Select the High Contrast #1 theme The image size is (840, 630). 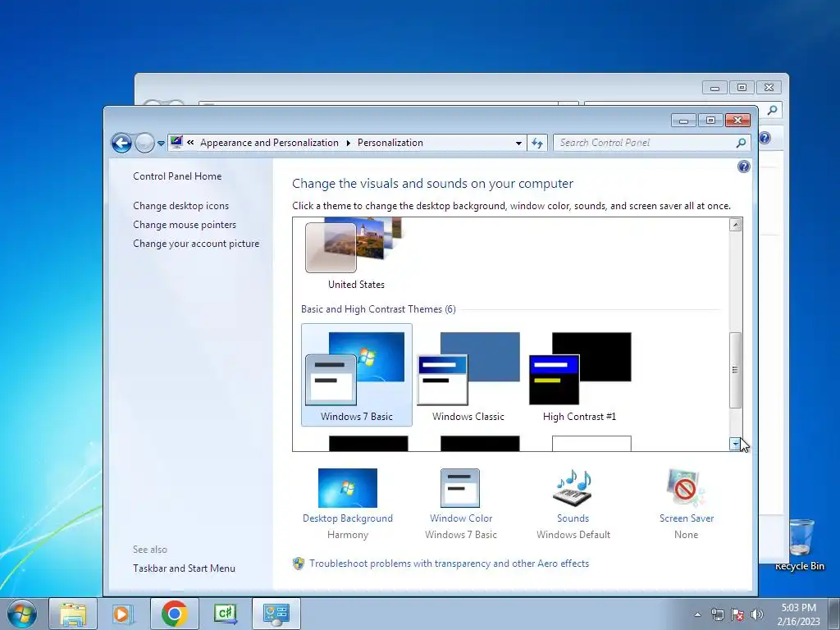(x=580, y=375)
